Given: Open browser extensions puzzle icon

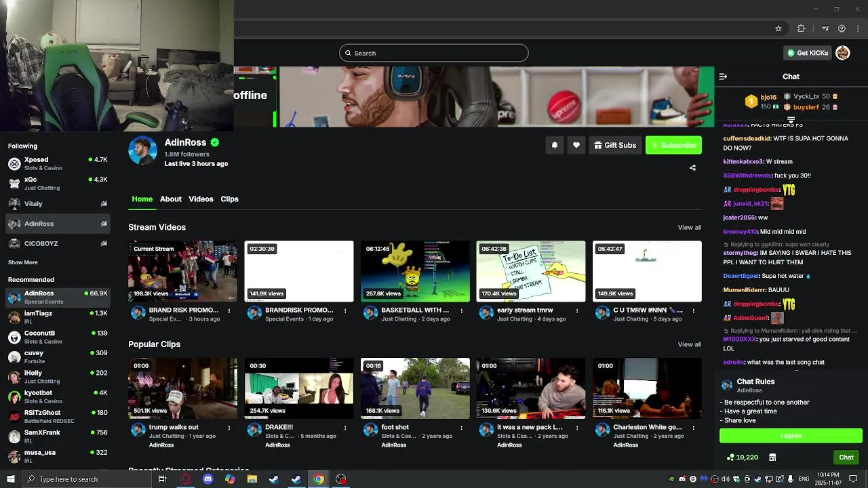Looking at the screenshot, I should click(801, 28).
